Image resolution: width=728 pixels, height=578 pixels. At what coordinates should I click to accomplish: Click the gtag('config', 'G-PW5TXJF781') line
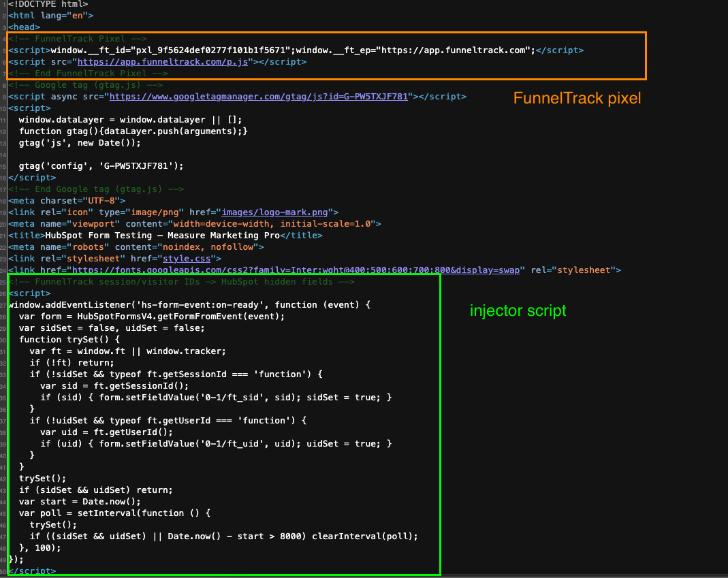[x=101, y=165]
